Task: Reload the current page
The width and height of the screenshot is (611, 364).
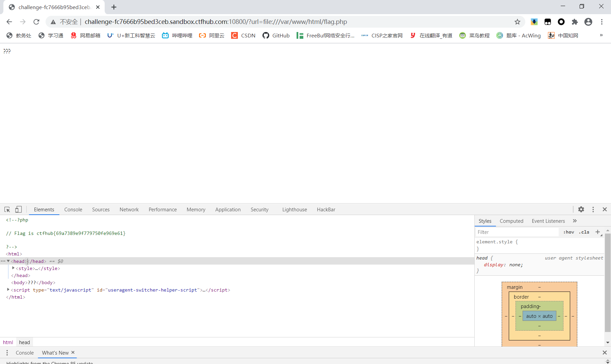Action: 36,22
